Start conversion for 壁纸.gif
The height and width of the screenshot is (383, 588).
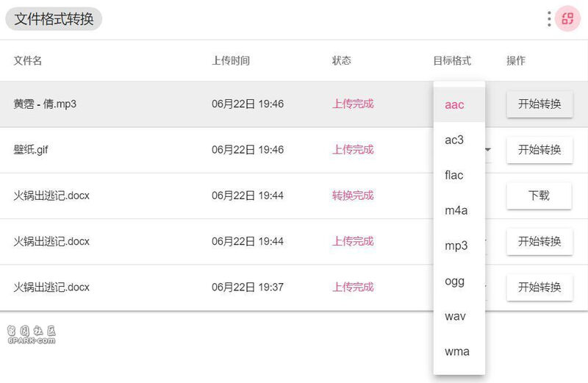click(x=539, y=150)
